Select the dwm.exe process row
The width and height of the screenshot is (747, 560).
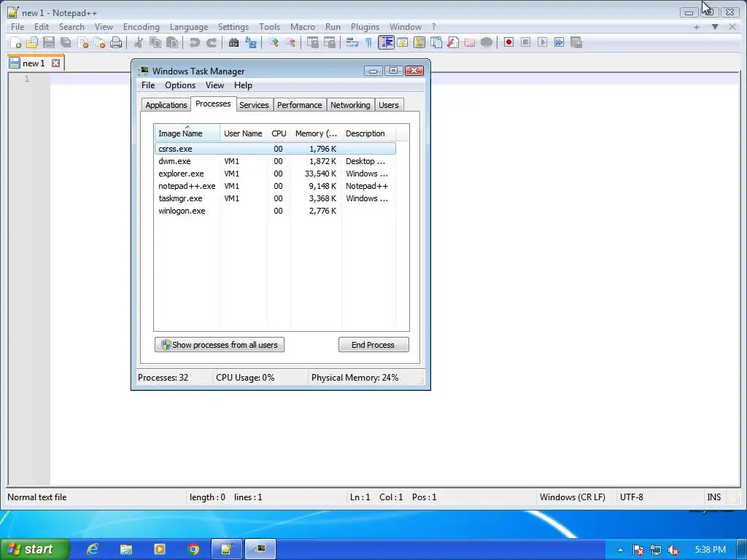(x=275, y=161)
